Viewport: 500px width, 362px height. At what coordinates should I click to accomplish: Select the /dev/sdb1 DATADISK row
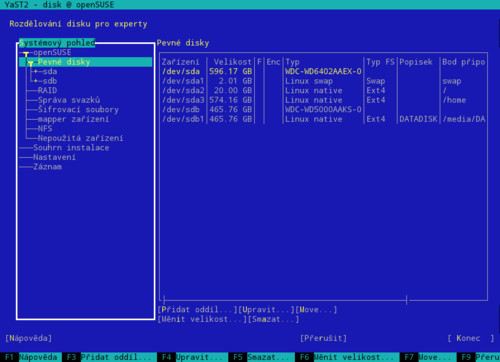pyautogui.click(x=323, y=119)
